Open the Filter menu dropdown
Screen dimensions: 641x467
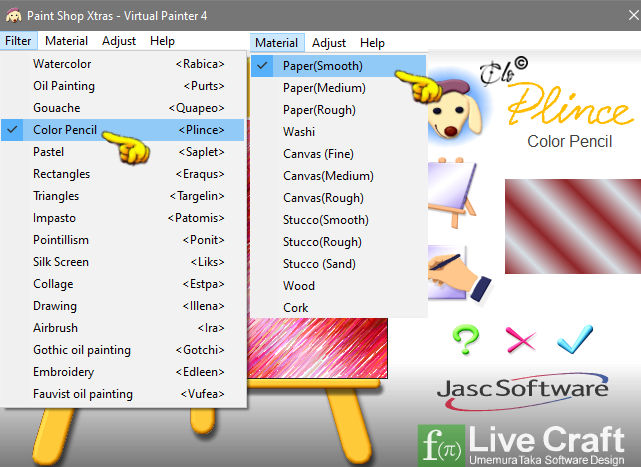18,41
